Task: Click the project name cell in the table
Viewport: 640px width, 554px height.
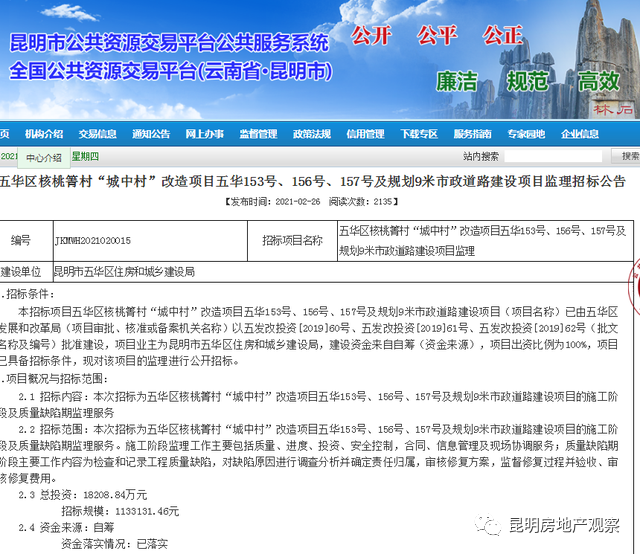Action: pyautogui.click(x=485, y=241)
